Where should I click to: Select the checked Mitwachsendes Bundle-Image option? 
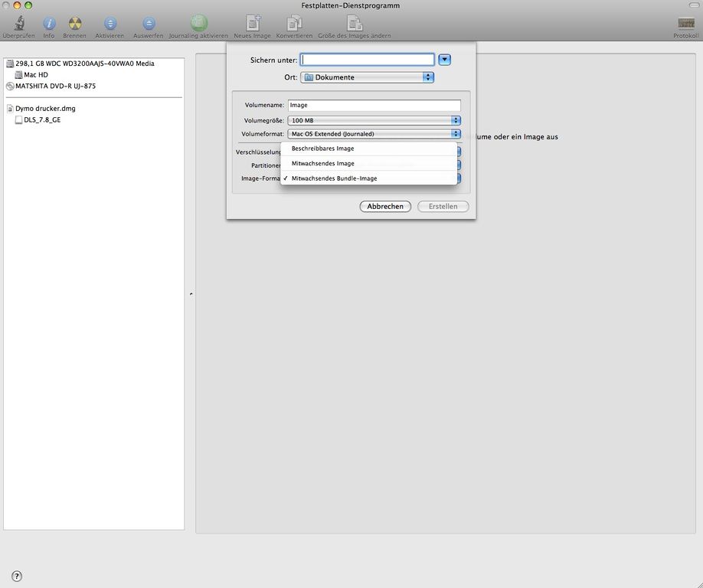334,178
